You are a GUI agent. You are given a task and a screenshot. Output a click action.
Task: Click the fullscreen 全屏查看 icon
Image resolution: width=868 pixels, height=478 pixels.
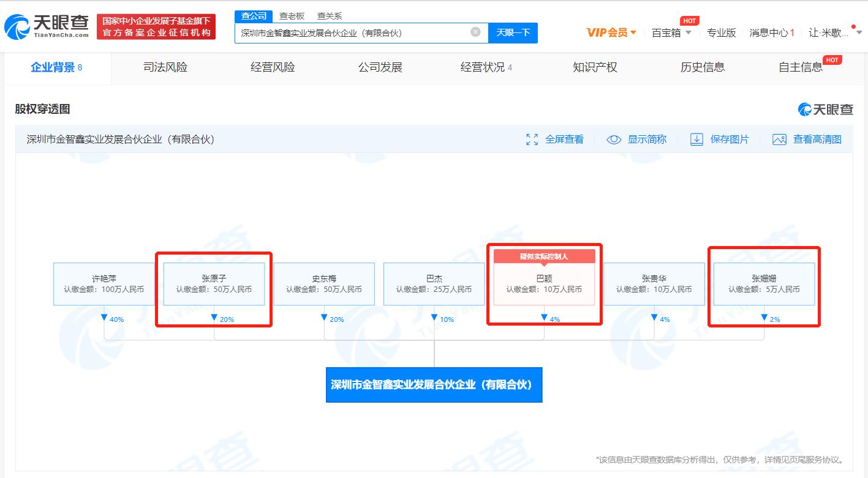[x=532, y=140]
